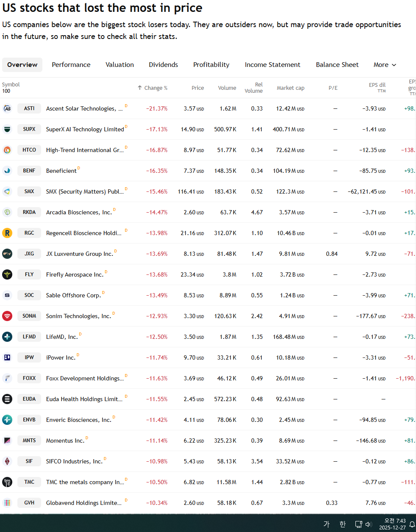
Task: Open the taskbar volume control
Action: coord(368,524)
